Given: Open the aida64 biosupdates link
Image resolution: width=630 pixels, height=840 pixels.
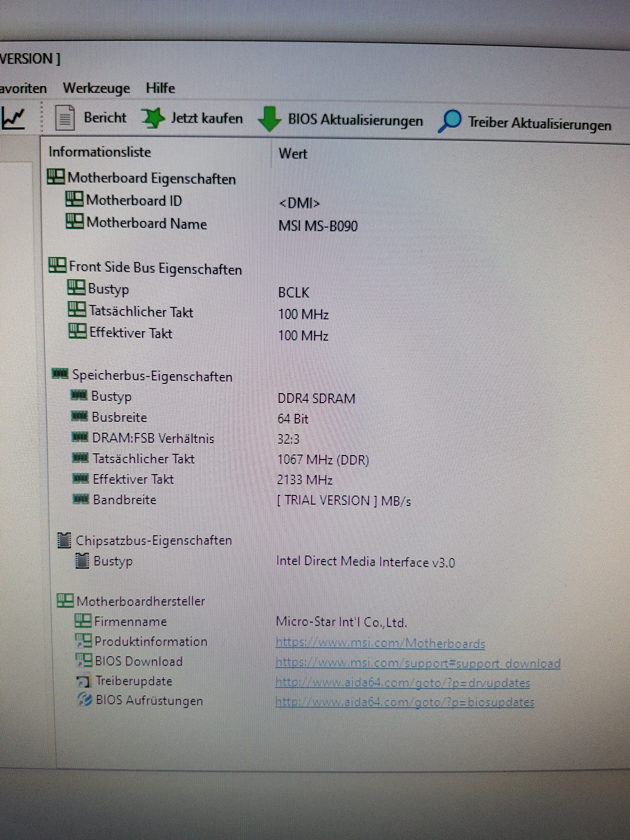Looking at the screenshot, I should tap(405, 702).
